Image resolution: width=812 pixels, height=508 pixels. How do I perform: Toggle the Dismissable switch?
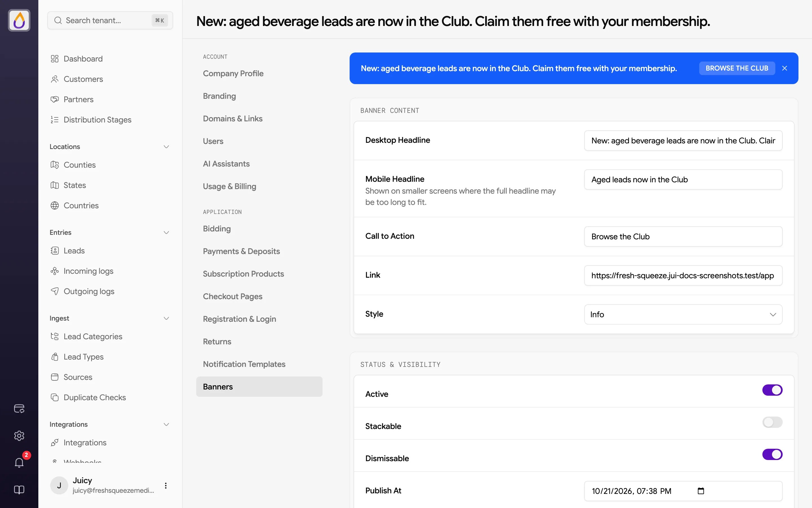tap(772, 455)
